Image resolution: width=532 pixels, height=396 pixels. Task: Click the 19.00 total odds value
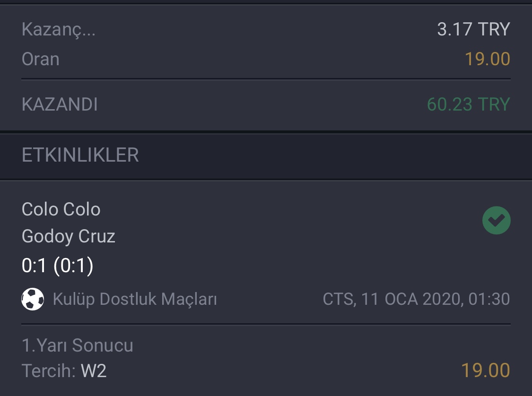pyautogui.click(x=488, y=59)
